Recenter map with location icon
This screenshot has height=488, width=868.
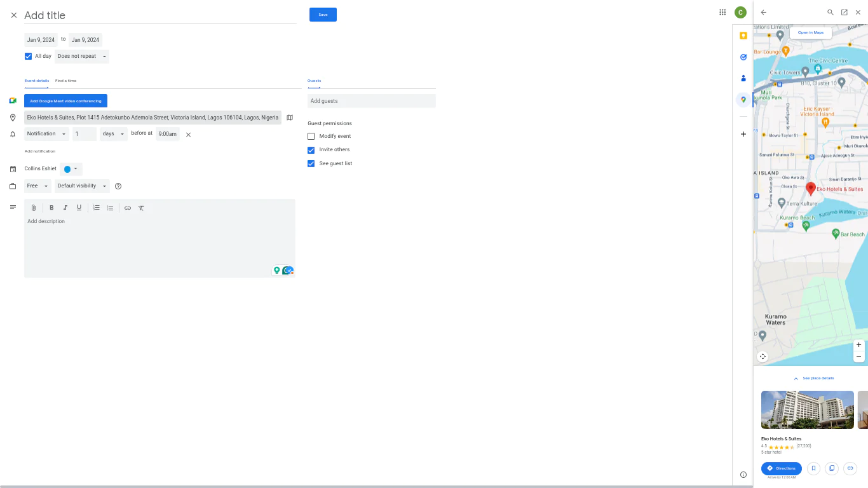(763, 356)
